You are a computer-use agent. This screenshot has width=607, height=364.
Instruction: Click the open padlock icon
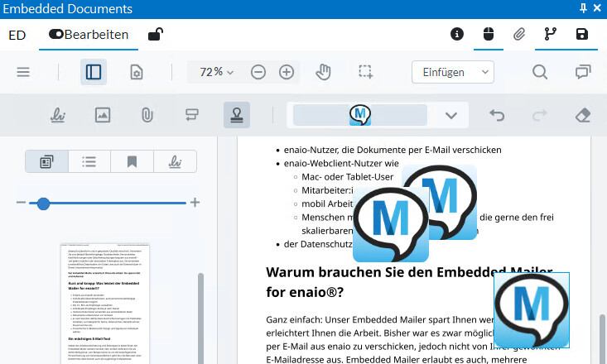click(x=155, y=35)
